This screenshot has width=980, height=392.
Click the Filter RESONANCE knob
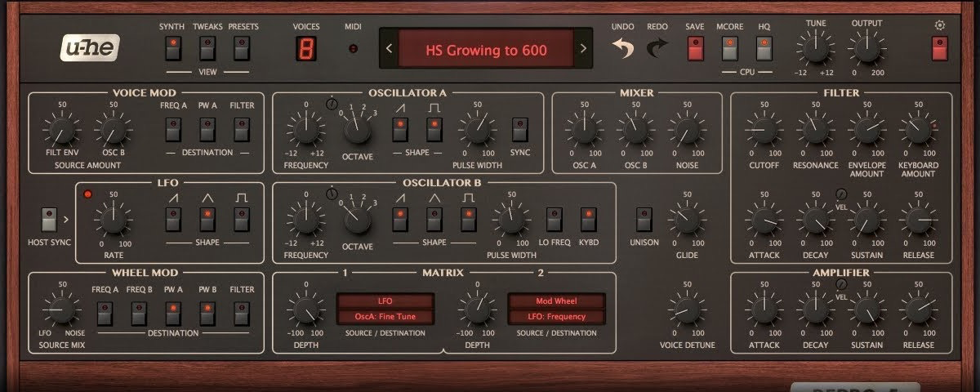pyautogui.click(x=814, y=130)
